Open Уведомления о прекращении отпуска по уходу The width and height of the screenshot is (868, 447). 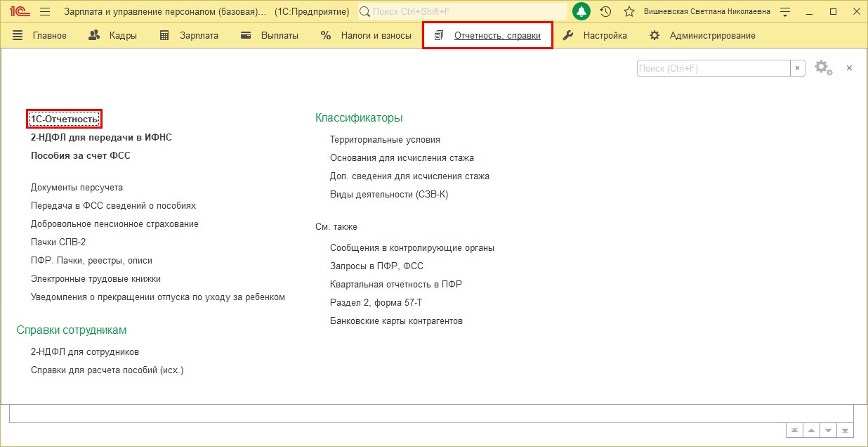[158, 297]
